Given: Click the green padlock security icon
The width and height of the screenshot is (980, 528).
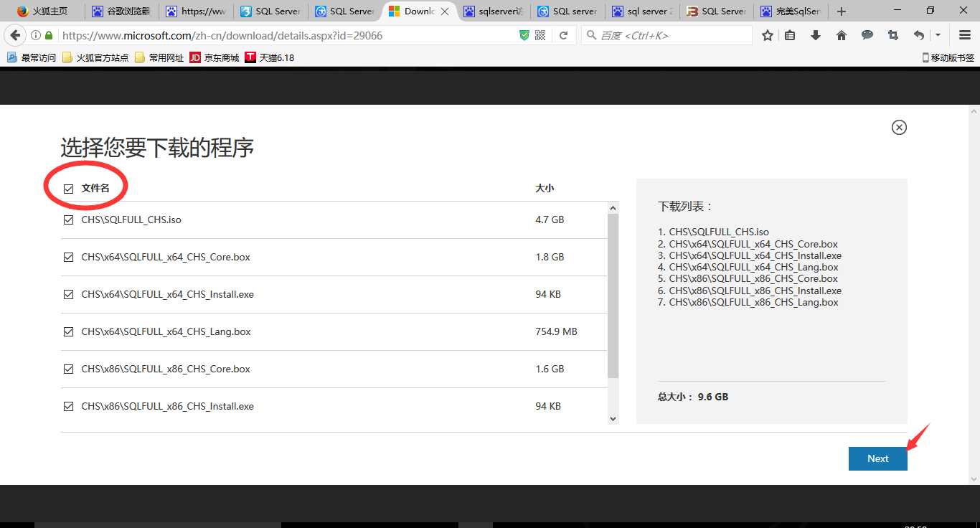Looking at the screenshot, I should pos(49,35).
